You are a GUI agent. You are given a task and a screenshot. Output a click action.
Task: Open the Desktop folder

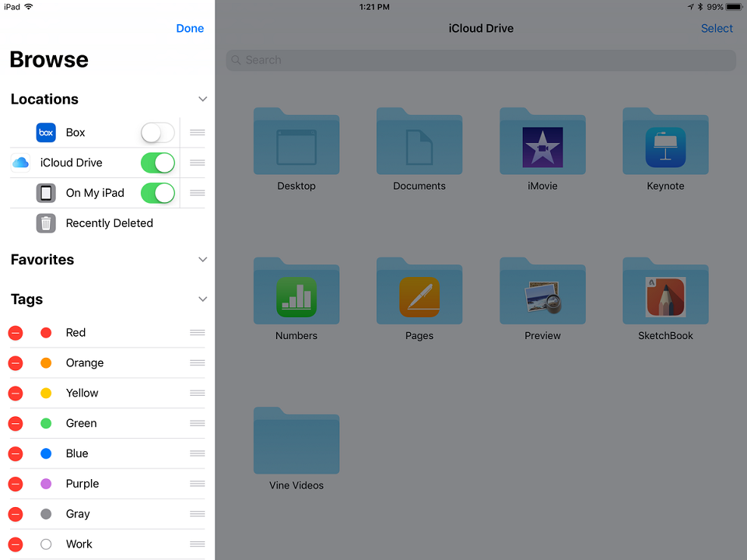(x=296, y=142)
